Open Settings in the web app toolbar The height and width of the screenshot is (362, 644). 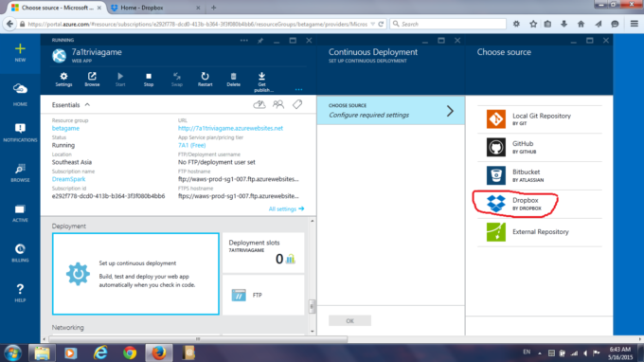click(63, 80)
